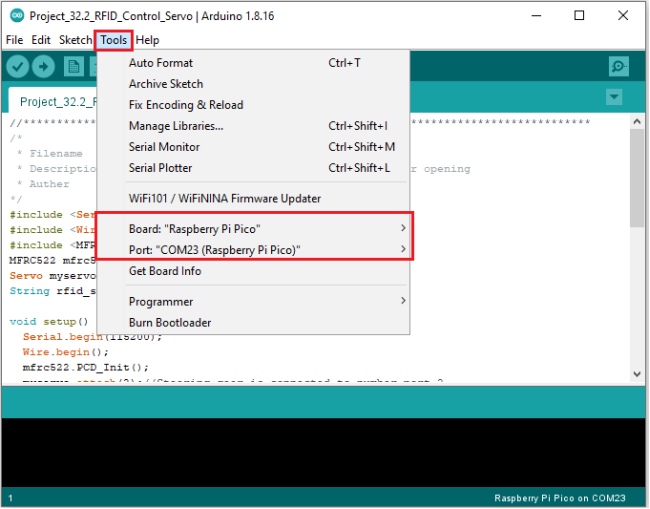This screenshot has width=650, height=509.
Task: Click the "mfrc522.PCD_Init();" code line
Action: pyautogui.click(x=85, y=367)
